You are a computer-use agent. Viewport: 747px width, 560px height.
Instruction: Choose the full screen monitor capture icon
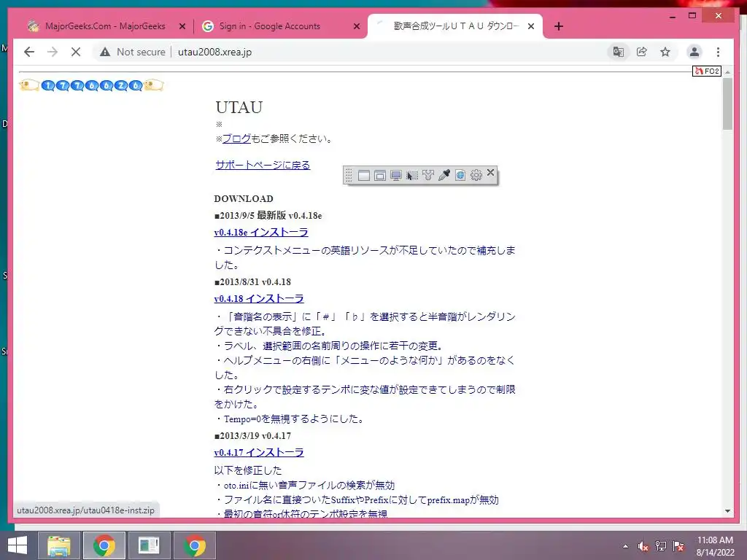coord(396,175)
